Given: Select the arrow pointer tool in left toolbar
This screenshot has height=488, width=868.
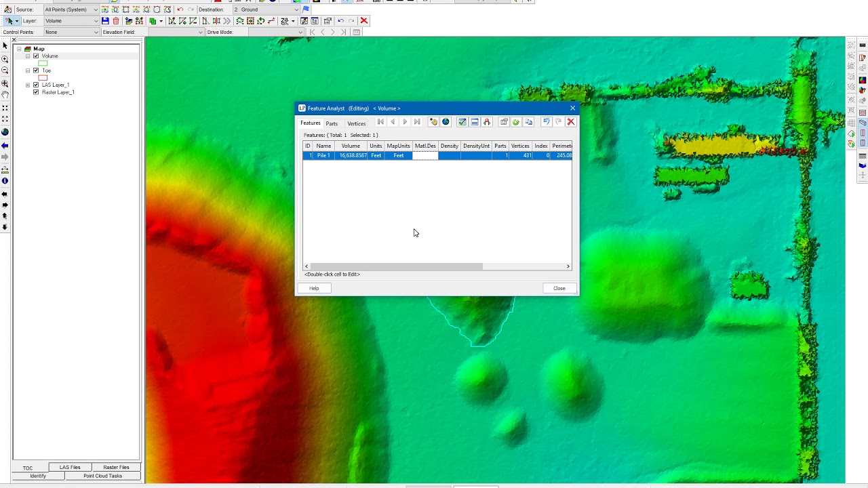Looking at the screenshot, I should tap(5, 46).
